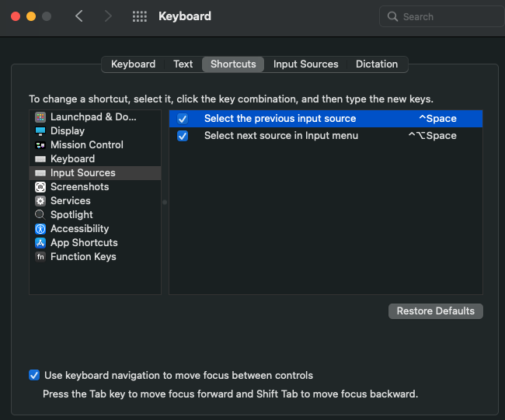Click the Display category icon
Viewport: 505px width, 420px height.
click(40, 131)
